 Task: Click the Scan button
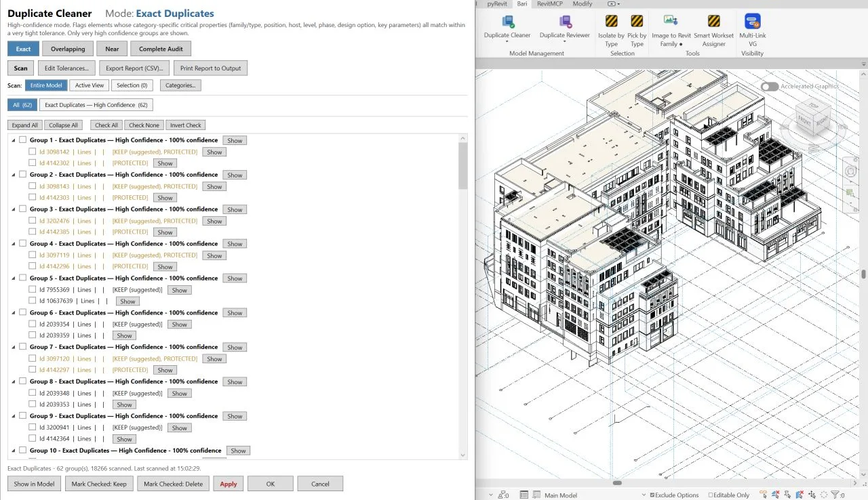21,68
